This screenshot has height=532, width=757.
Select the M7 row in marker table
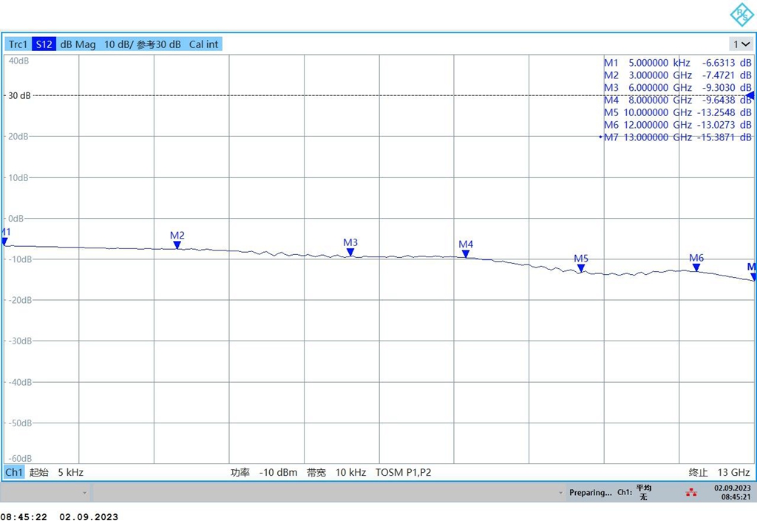point(677,137)
